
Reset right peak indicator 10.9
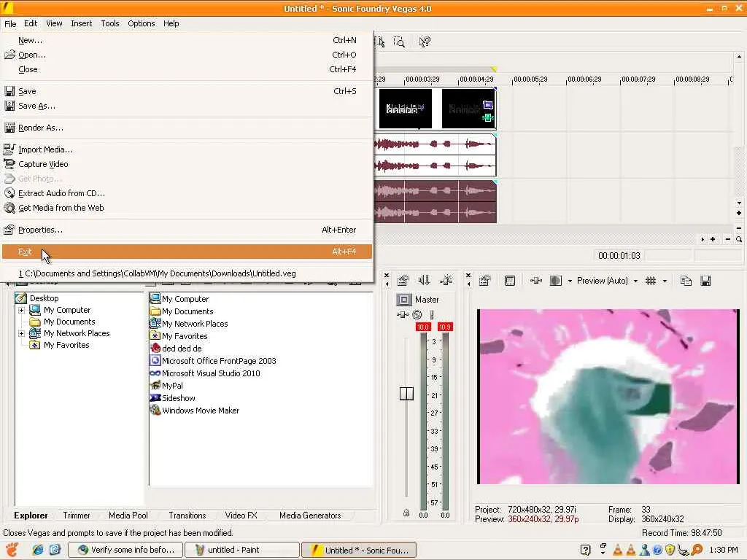445,327
